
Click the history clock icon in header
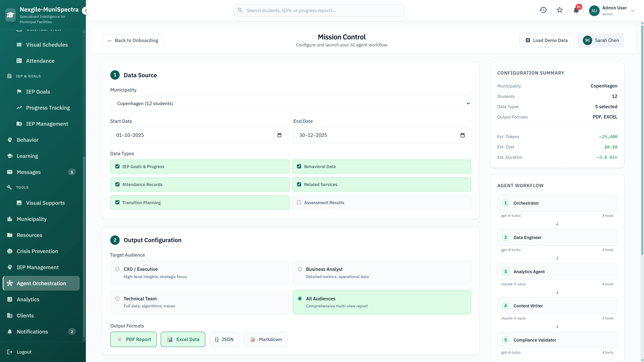click(x=543, y=10)
